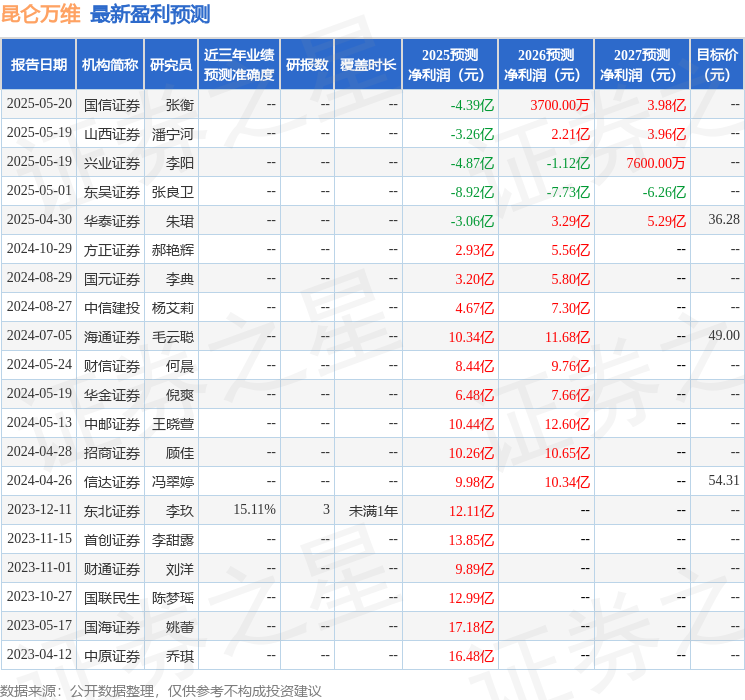Click the -4.39亿 profit value
This screenshot has width=745, height=700.
coord(472,105)
